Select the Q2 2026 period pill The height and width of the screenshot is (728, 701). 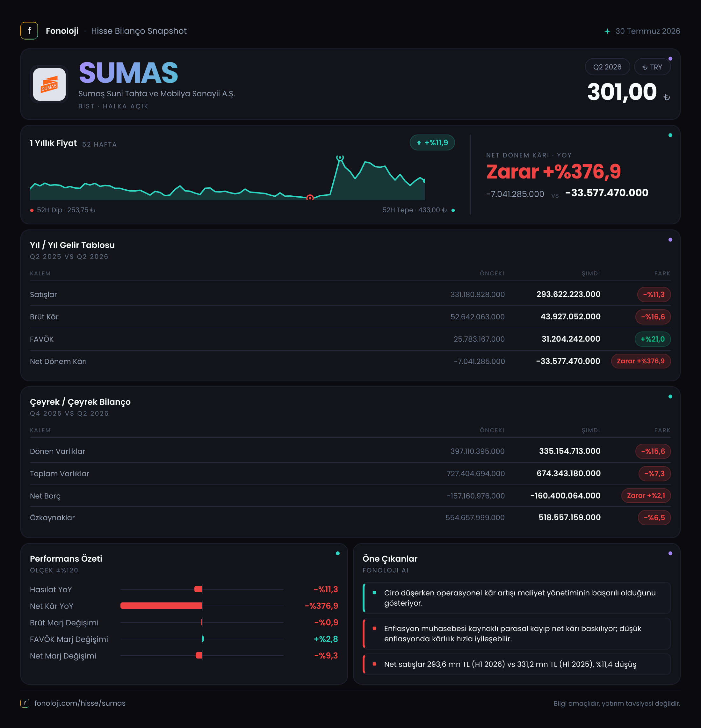607,67
